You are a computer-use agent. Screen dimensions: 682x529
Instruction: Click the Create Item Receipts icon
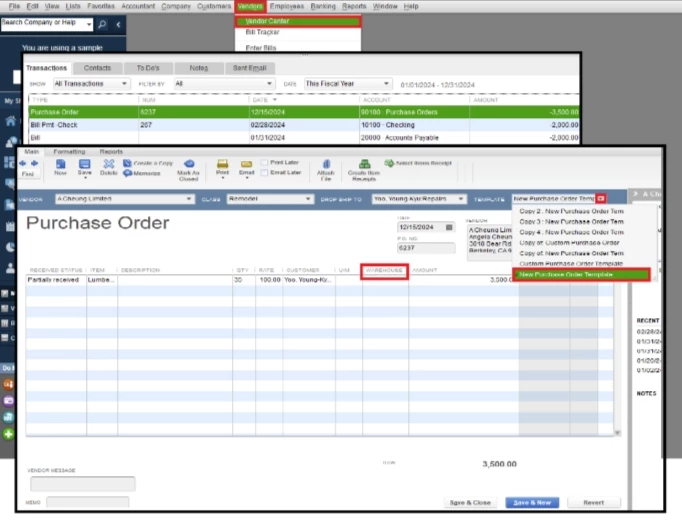click(364, 164)
